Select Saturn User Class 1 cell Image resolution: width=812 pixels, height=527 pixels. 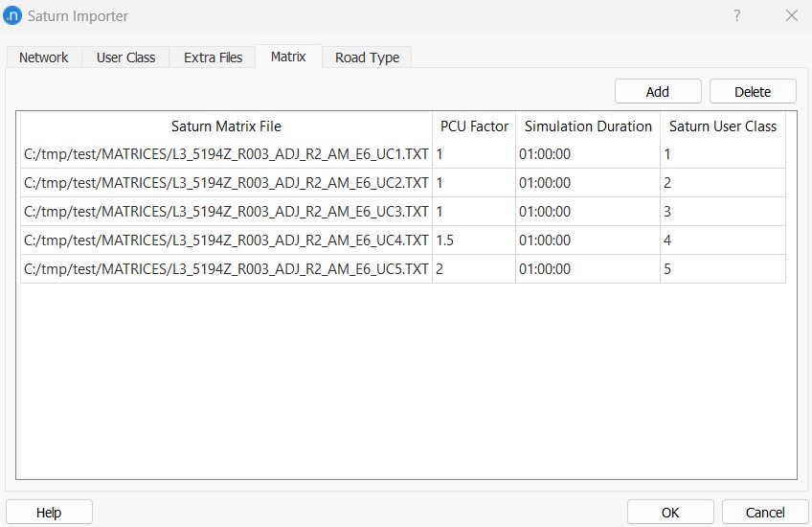pyautogui.click(x=723, y=154)
